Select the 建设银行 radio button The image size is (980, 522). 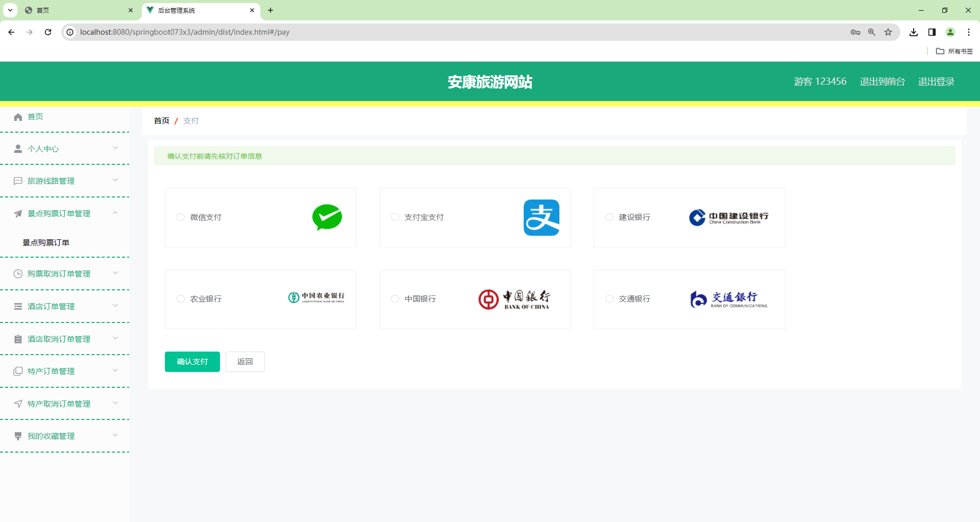[x=609, y=217]
